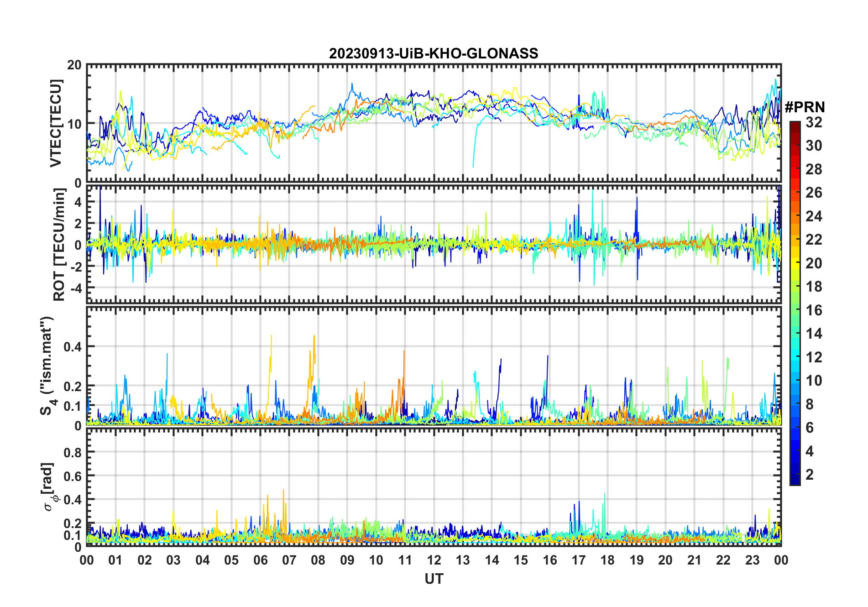Click the 0.8 tick label on sigma-phi axis
Image resolution: width=868 pixels, height=607 pixels.
click(x=73, y=452)
